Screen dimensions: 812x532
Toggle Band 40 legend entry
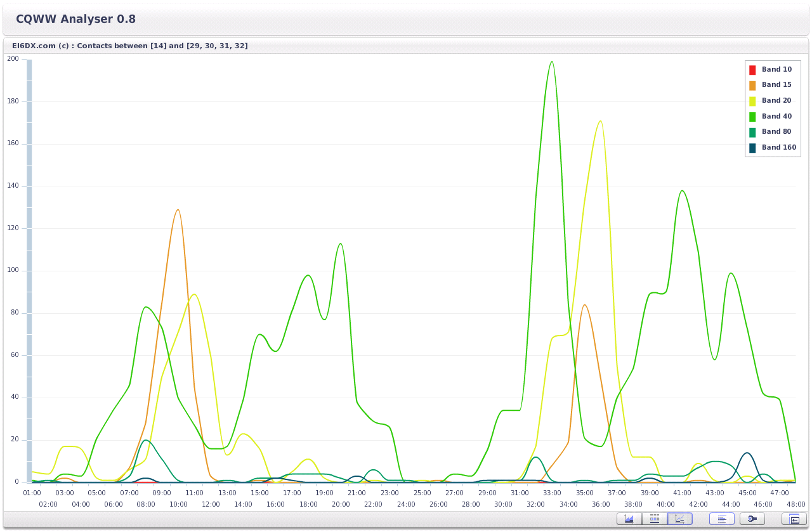tap(776, 117)
